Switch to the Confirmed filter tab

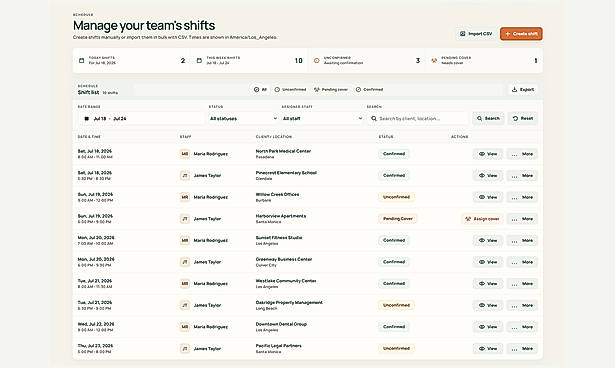[369, 89]
